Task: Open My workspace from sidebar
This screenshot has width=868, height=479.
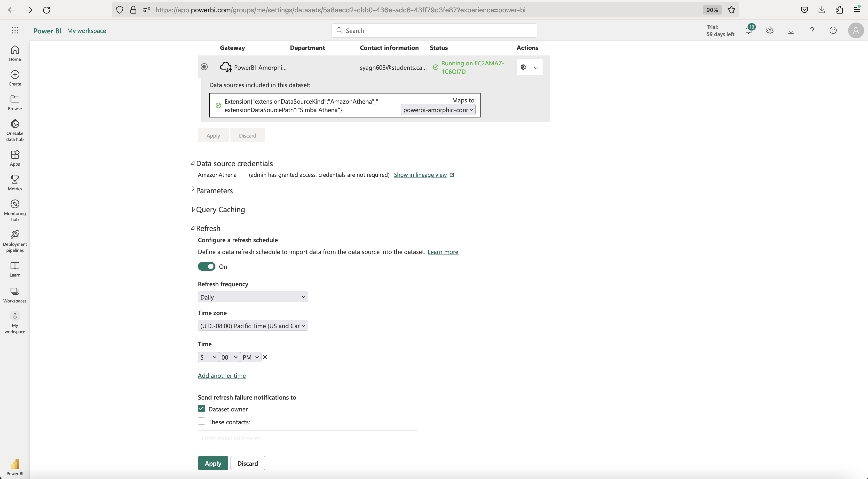Action: click(x=15, y=323)
